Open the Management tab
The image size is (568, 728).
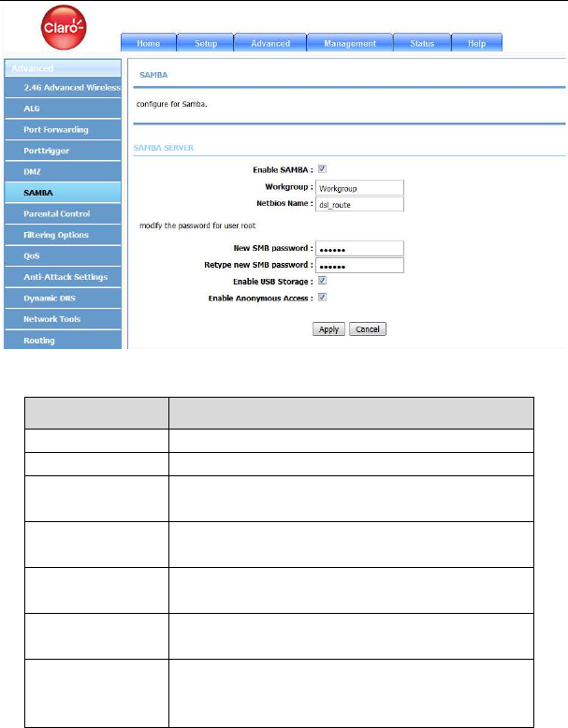(350, 43)
